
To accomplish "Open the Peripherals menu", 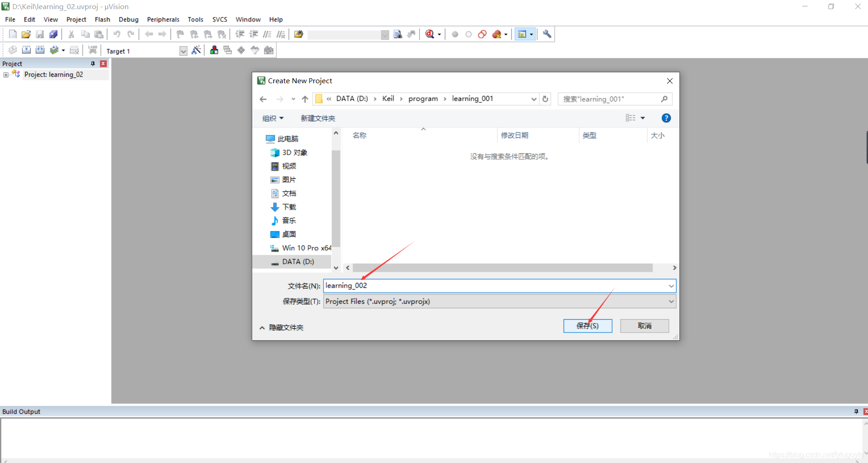I will pos(163,20).
